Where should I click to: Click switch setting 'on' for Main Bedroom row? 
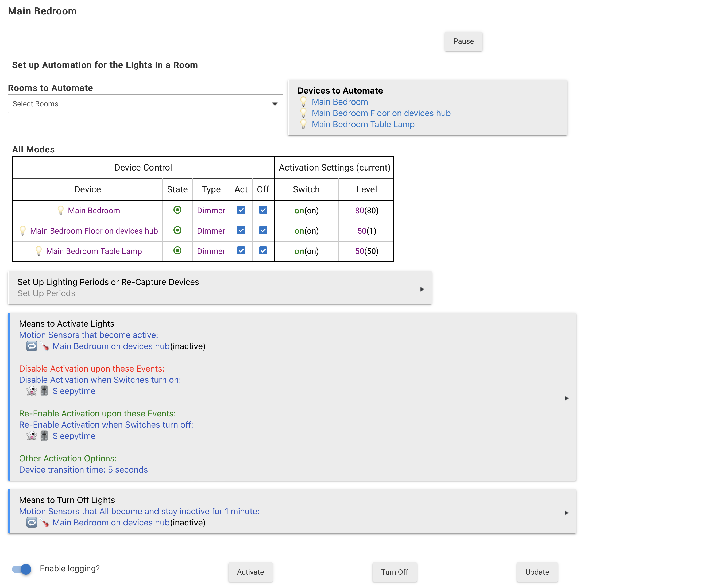(x=299, y=211)
